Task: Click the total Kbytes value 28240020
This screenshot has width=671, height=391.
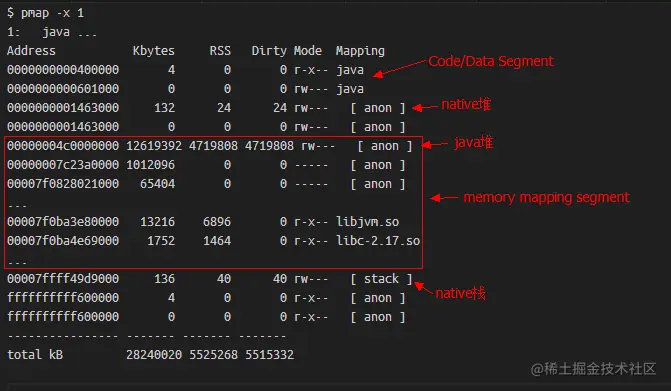Action: [154, 355]
